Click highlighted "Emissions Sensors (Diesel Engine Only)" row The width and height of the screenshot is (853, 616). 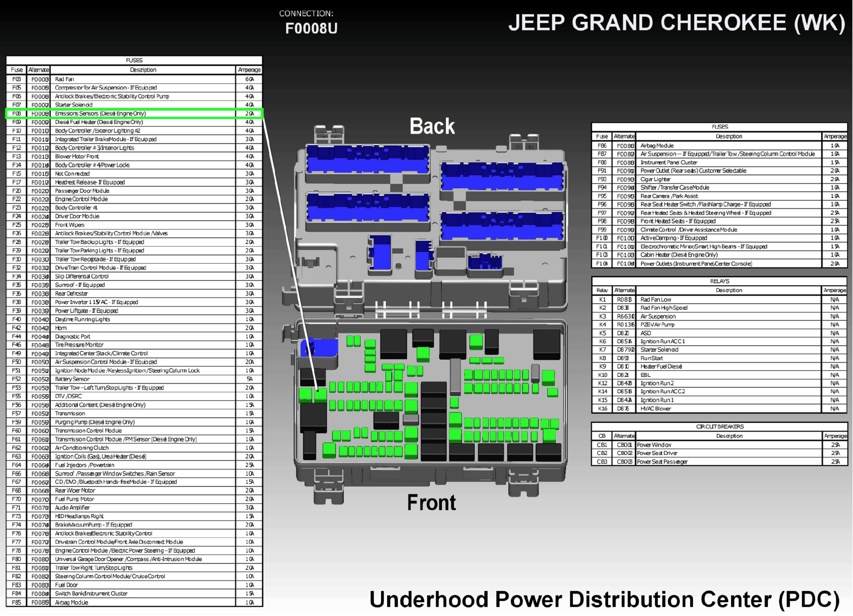(134, 114)
